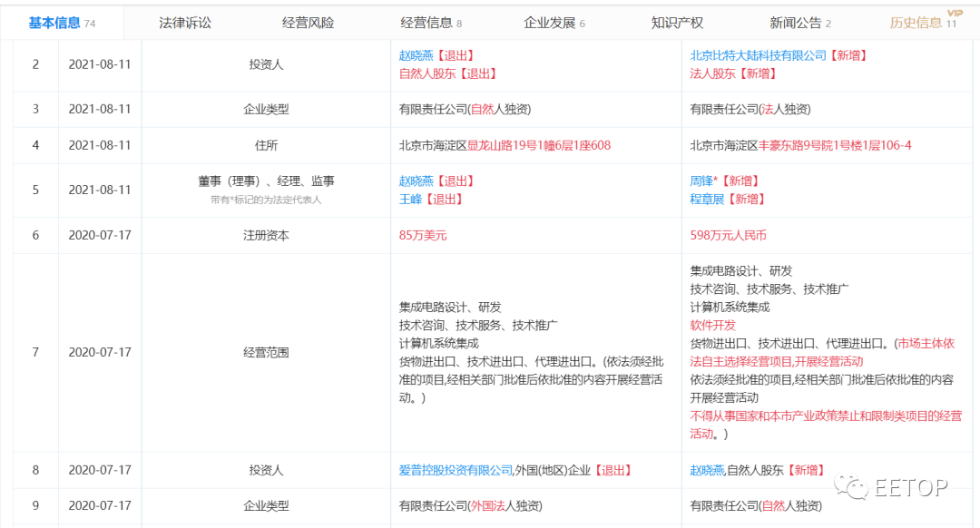Select 带有*标记的为法定代表人 note
980x528 pixels.
tap(266, 200)
